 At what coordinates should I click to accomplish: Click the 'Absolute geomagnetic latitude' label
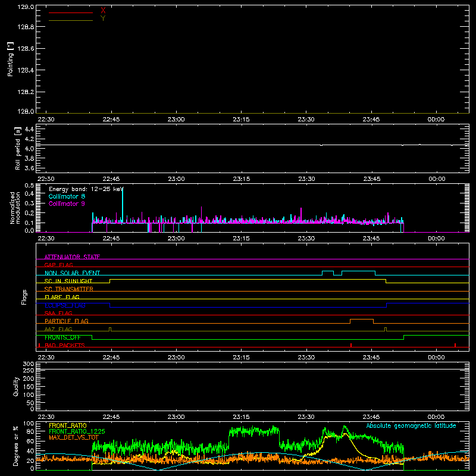click(x=411, y=425)
